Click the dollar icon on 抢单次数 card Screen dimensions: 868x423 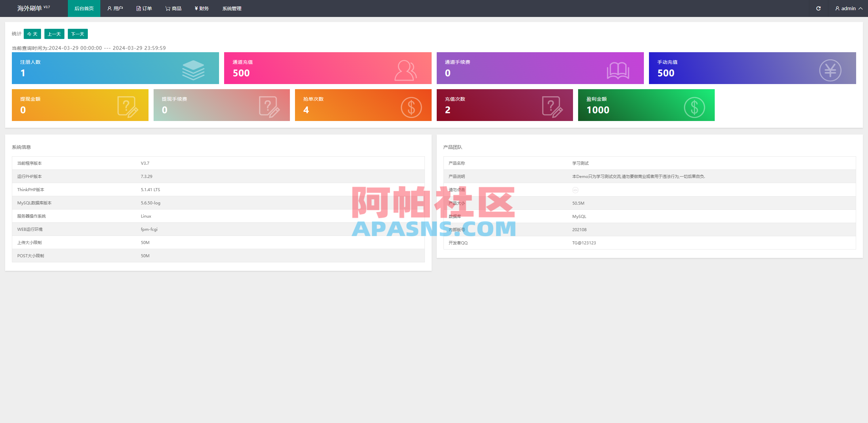(411, 107)
